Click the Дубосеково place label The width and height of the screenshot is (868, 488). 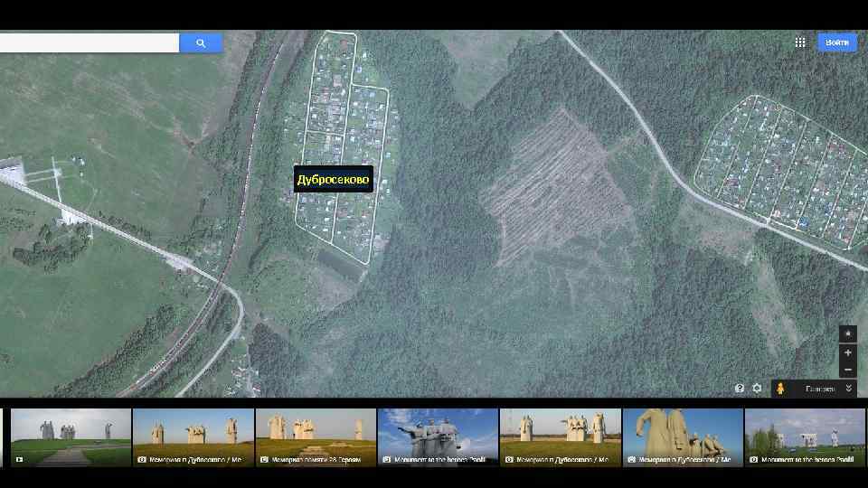point(334,179)
